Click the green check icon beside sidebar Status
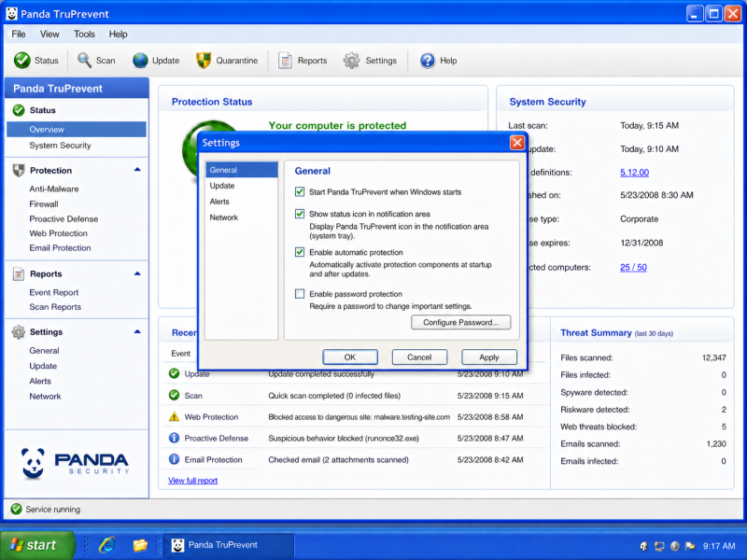 point(19,110)
